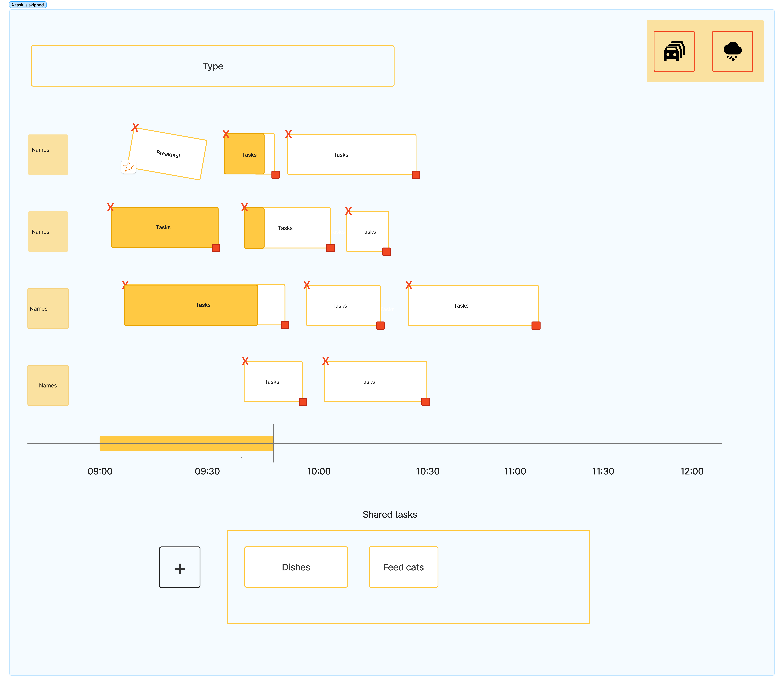Click the Names label in bottom row

[x=48, y=385]
